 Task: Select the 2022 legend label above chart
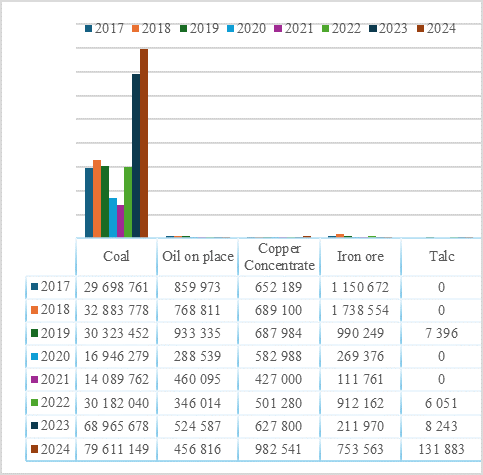coord(346,28)
